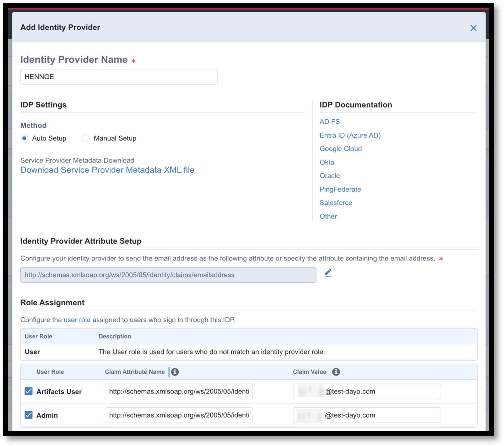This screenshot has width=504, height=446.
Task: Click the 'IDP Documentation' heading
Action: [356, 105]
